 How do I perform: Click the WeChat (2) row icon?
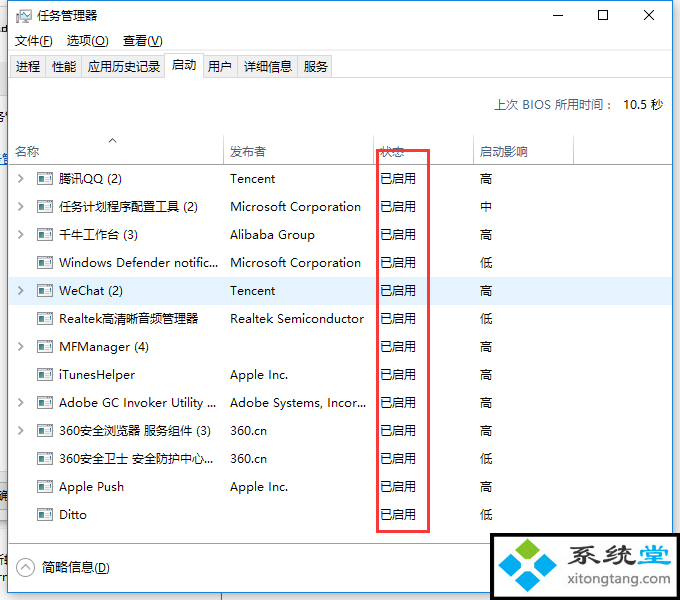[x=45, y=290]
